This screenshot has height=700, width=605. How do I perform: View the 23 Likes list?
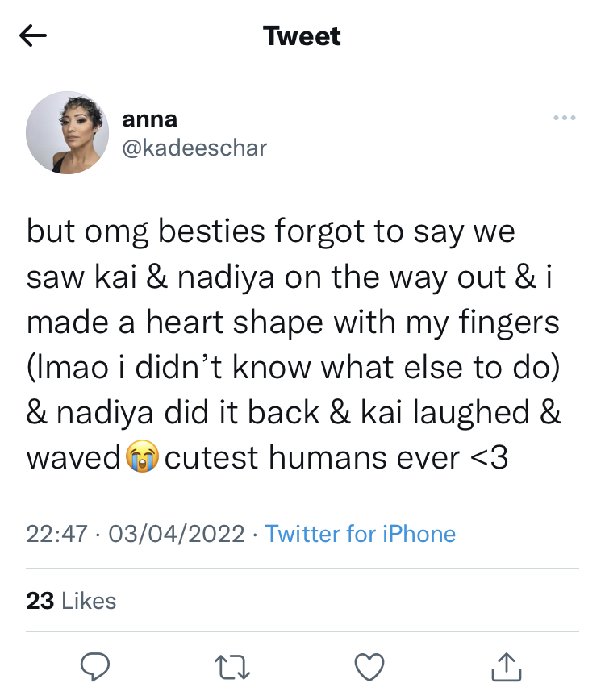tap(71, 601)
